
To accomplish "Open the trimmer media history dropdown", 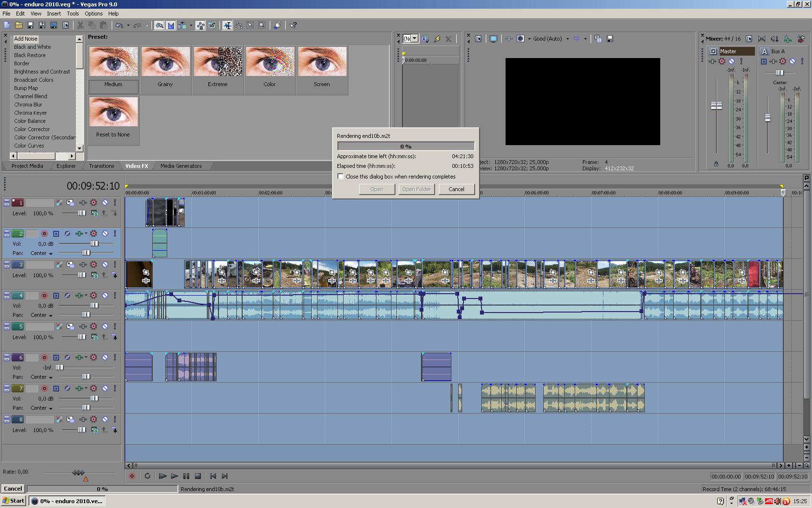I will pos(415,39).
